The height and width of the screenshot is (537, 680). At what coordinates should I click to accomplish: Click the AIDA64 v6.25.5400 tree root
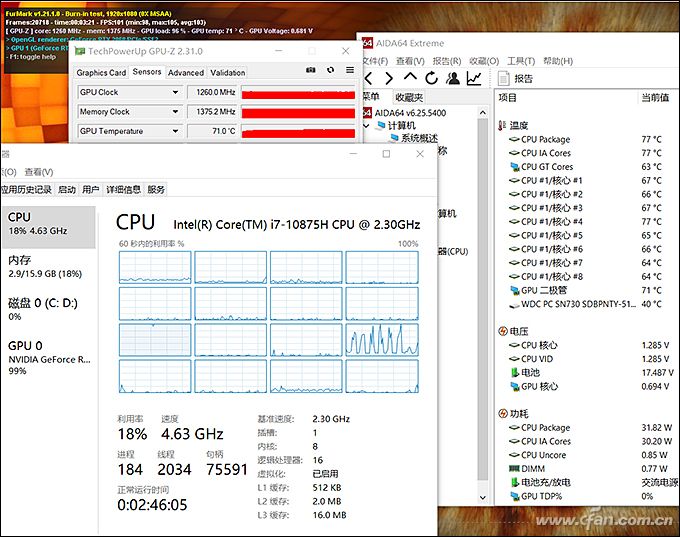tap(410, 113)
